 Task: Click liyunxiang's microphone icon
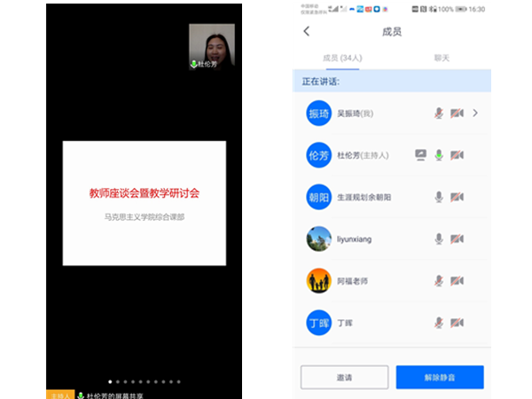(438, 239)
